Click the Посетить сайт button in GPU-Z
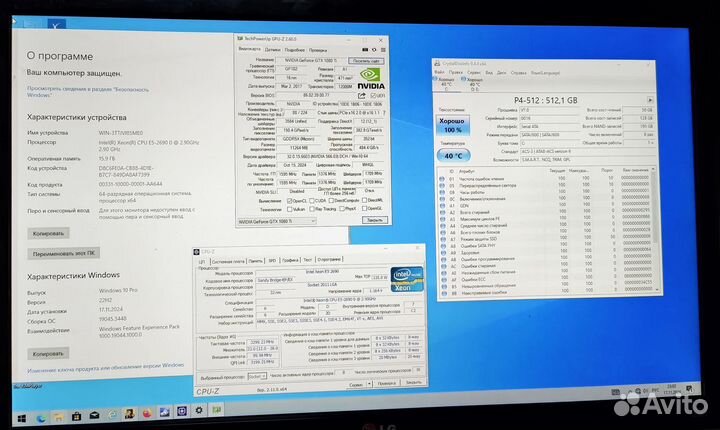 pyautogui.click(x=366, y=61)
